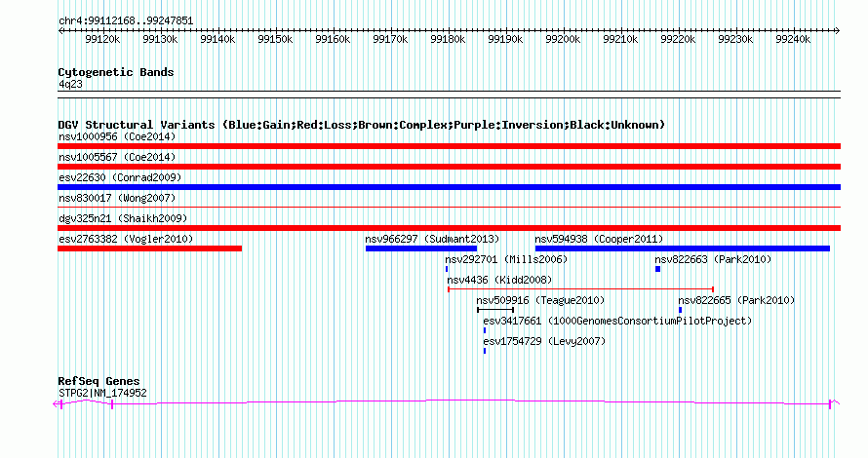Click the 99170k ruler tick label
This screenshot has width=868, height=458.
pyautogui.click(x=390, y=39)
